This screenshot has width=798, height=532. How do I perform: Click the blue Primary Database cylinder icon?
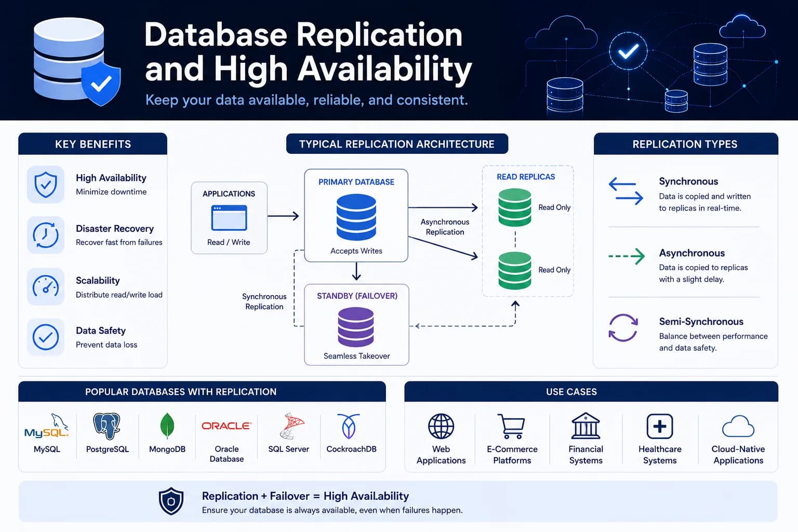(x=356, y=217)
